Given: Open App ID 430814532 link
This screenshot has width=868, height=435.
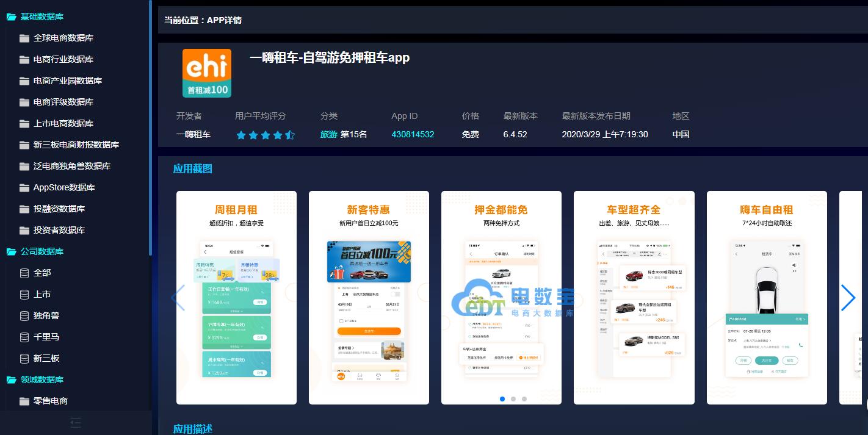Looking at the screenshot, I should coord(413,134).
